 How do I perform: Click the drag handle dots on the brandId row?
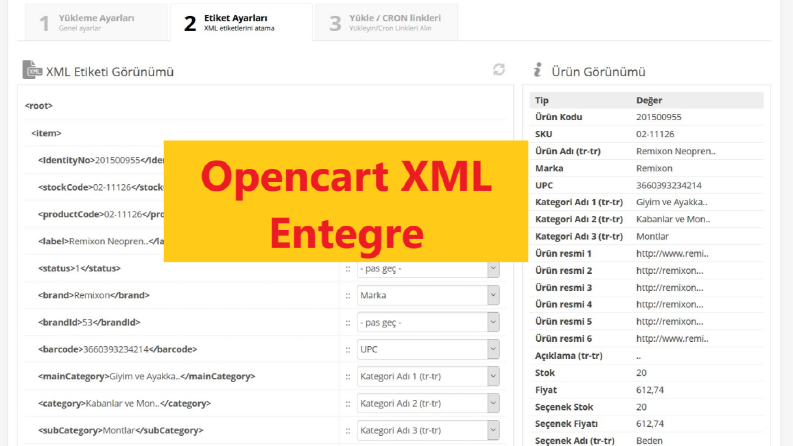(347, 323)
